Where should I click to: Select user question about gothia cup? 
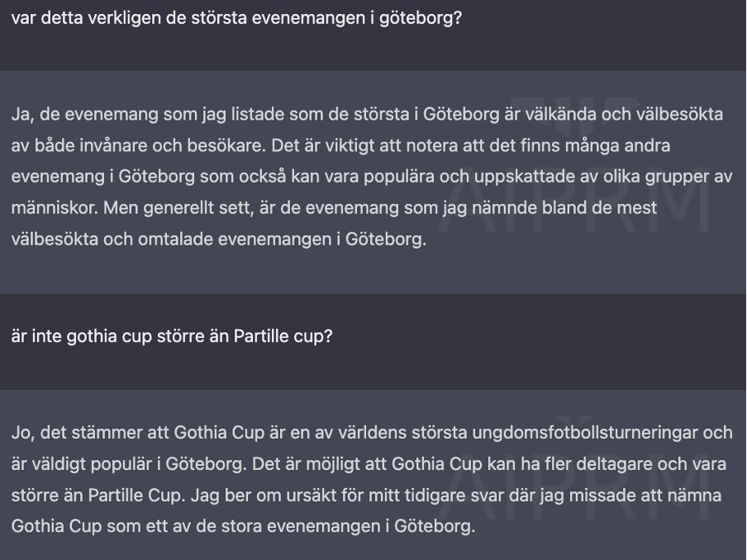172,336
